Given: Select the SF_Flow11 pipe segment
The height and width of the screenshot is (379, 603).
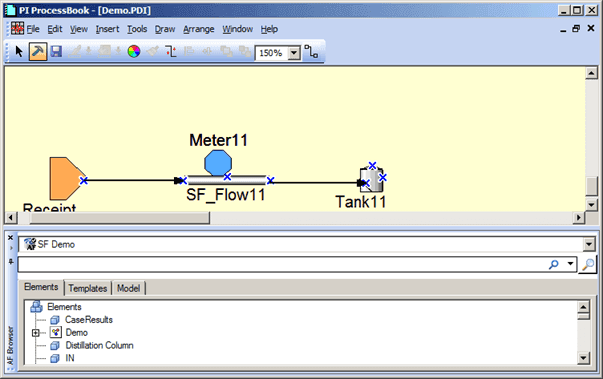Looking at the screenshot, I should pos(227,180).
